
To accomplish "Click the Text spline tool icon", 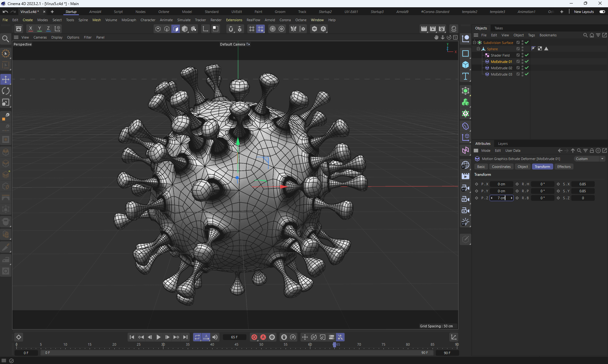I will (465, 76).
